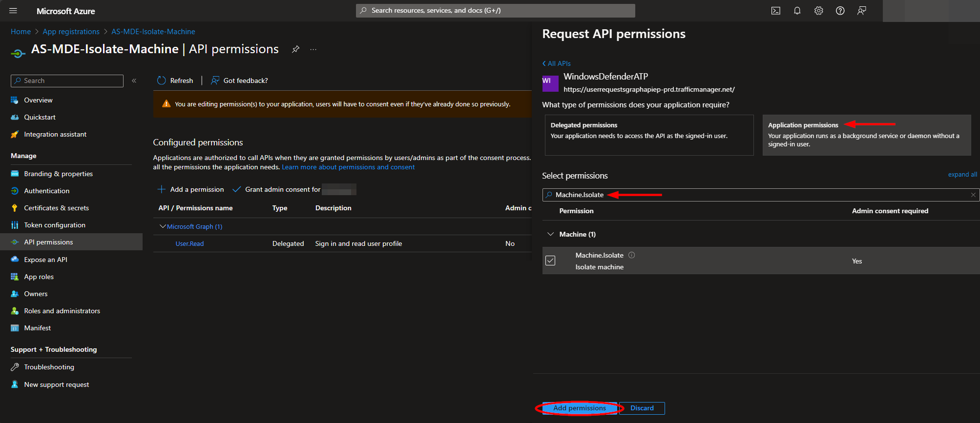
Task: Collapse the left menu with double chevron
Action: (x=134, y=81)
